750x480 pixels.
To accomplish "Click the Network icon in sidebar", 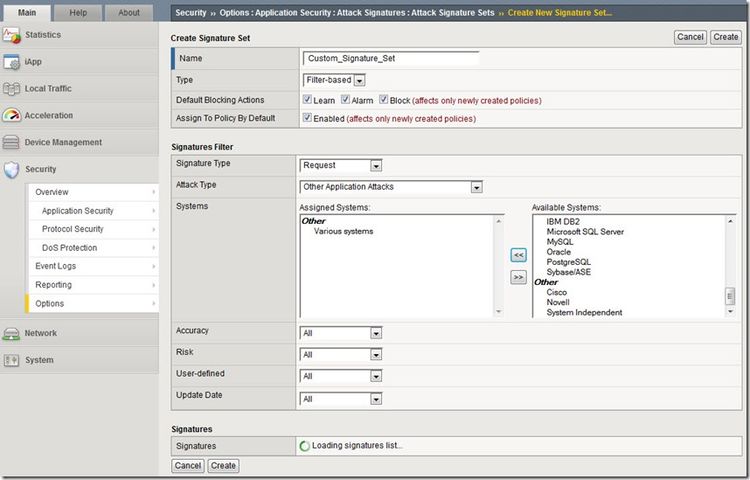I will pyautogui.click(x=11, y=334).
